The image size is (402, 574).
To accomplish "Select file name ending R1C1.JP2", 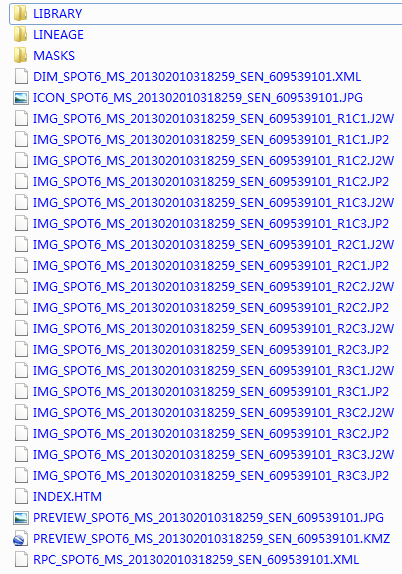I will pyautogui.click(x=211, y=140).
